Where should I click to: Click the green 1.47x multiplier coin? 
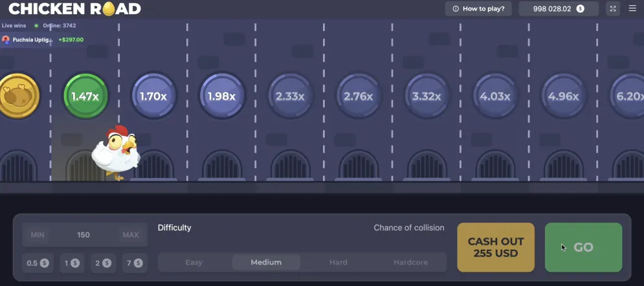85,96
